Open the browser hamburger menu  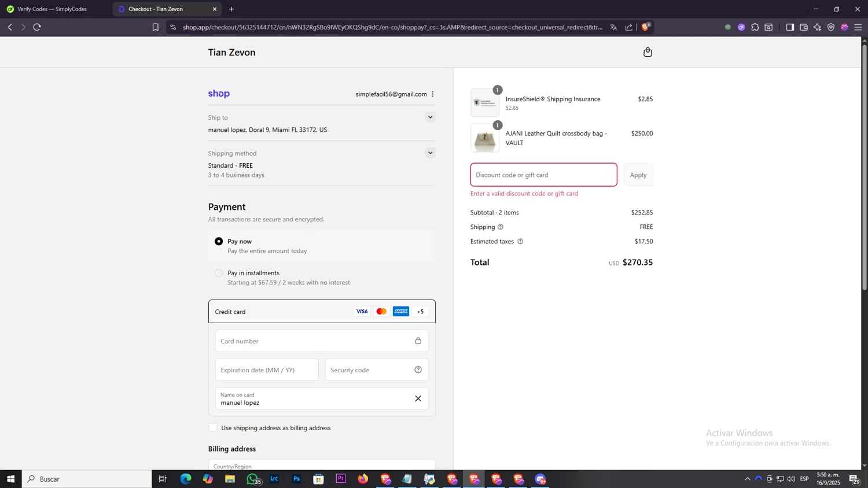pos(858,27)
